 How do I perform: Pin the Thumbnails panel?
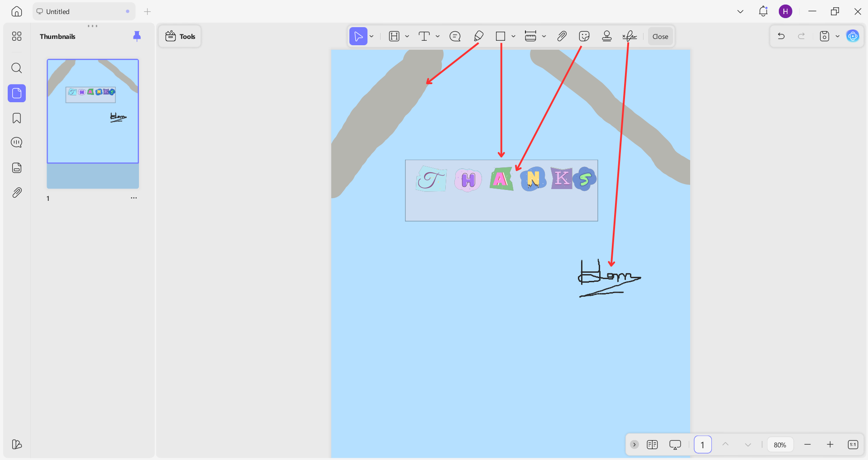(137, 36)
